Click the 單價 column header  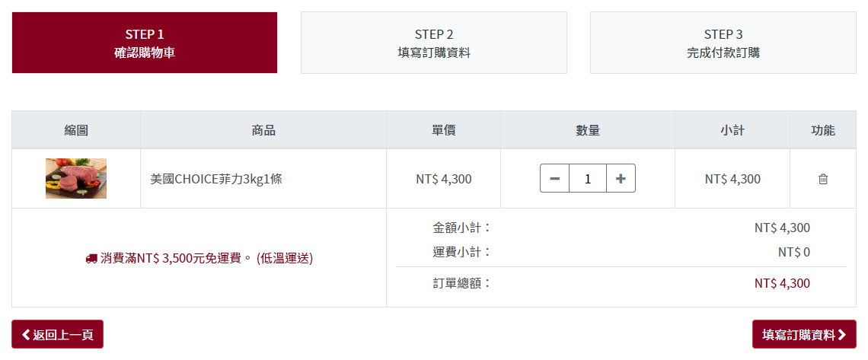click(443, 130)
